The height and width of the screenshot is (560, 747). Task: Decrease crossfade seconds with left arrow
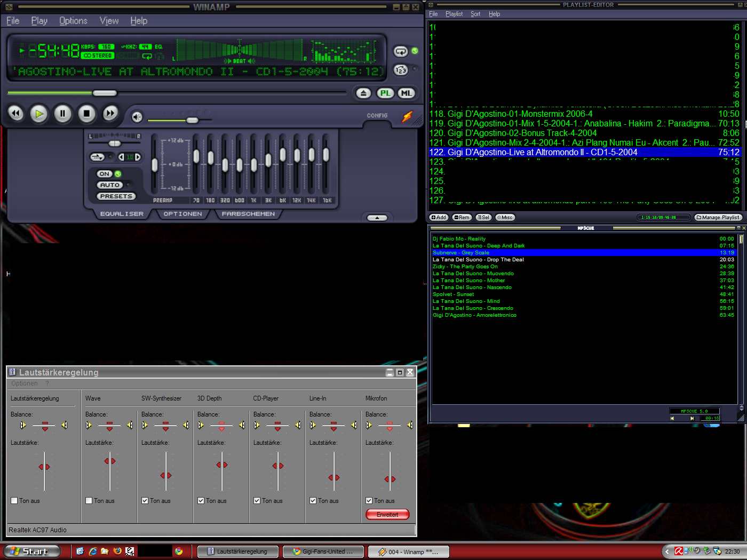click(x=122, y=157)
